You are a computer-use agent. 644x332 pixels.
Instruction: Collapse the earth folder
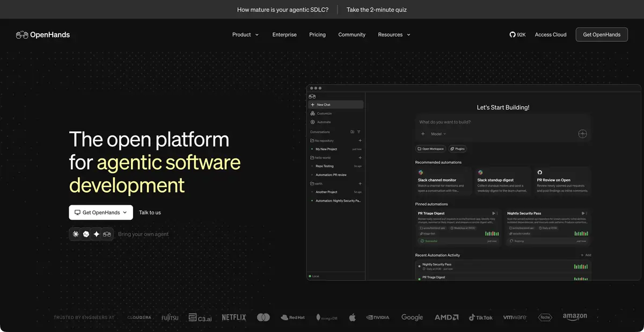pos(317,184)
